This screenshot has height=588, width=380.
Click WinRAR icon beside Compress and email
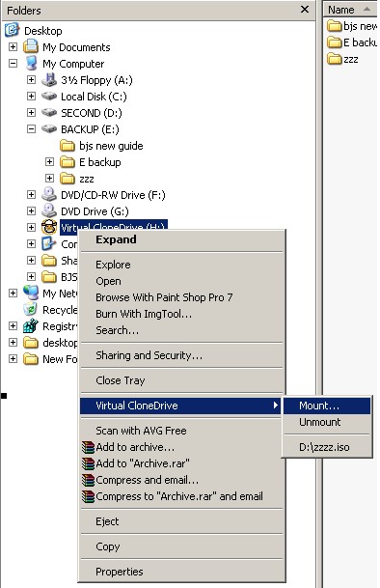[x=88, y=480]
